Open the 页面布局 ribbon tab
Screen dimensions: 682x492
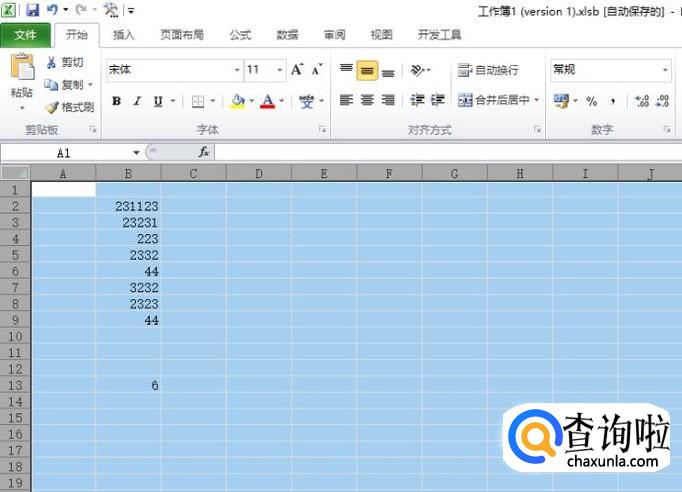[182, 35]
